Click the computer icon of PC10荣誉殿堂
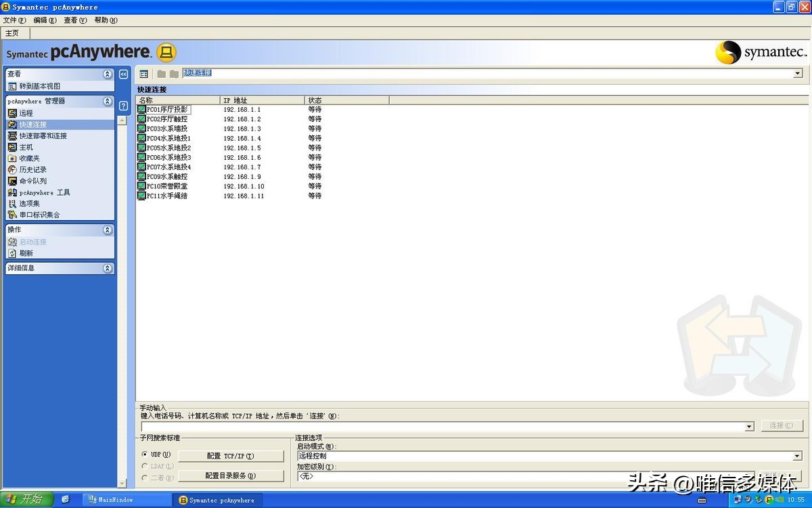Screen dimensions: 812x508 click(x=141, y=186)
